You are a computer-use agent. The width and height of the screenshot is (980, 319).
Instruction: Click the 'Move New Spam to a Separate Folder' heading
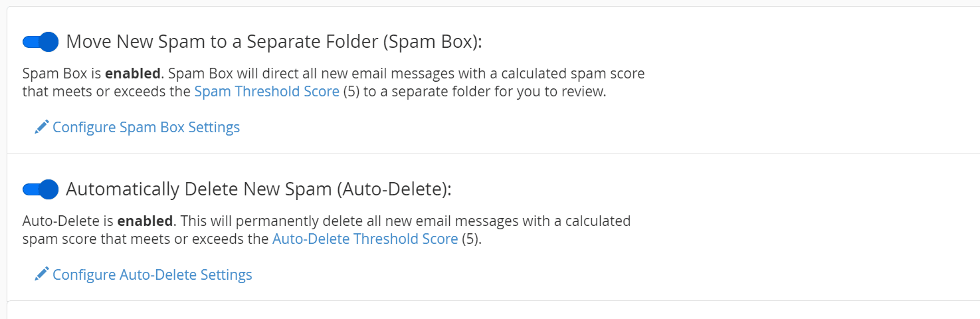tap(273, 42)
